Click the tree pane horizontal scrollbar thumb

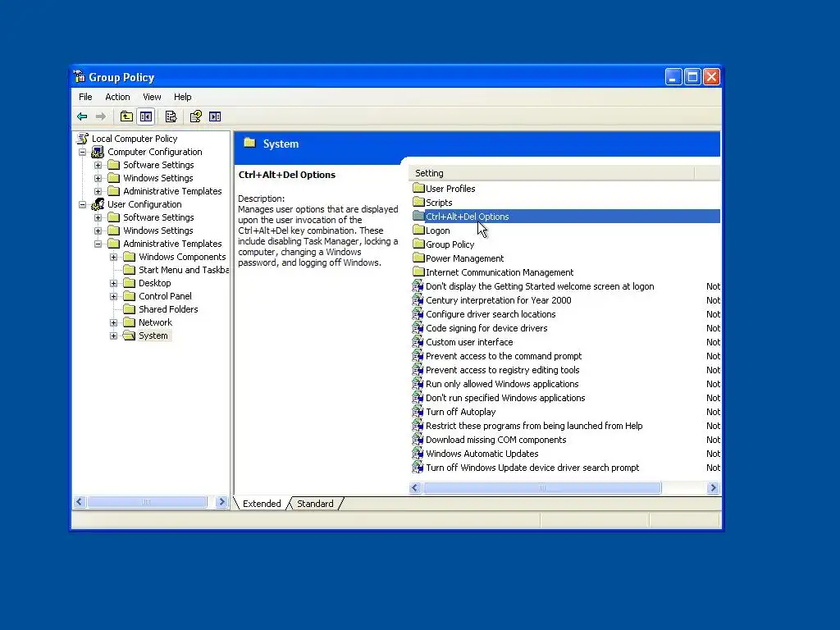tap(147, 502)
